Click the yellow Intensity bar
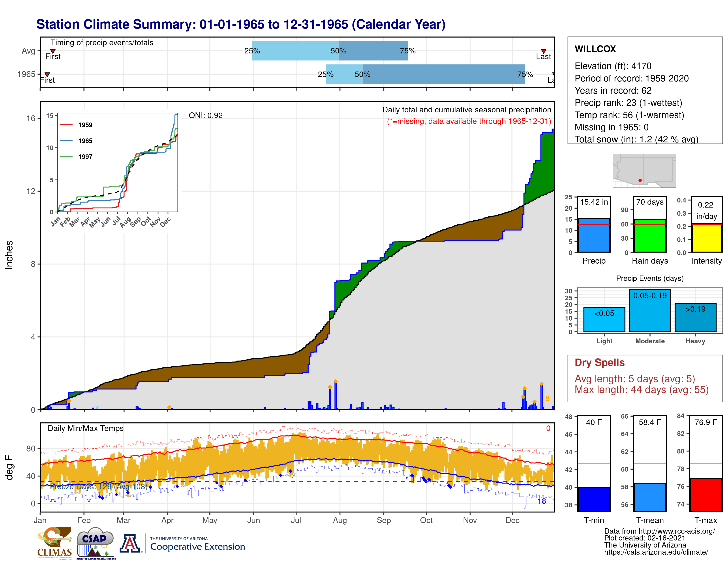This screenshot has height=563, width=728. 706,238
